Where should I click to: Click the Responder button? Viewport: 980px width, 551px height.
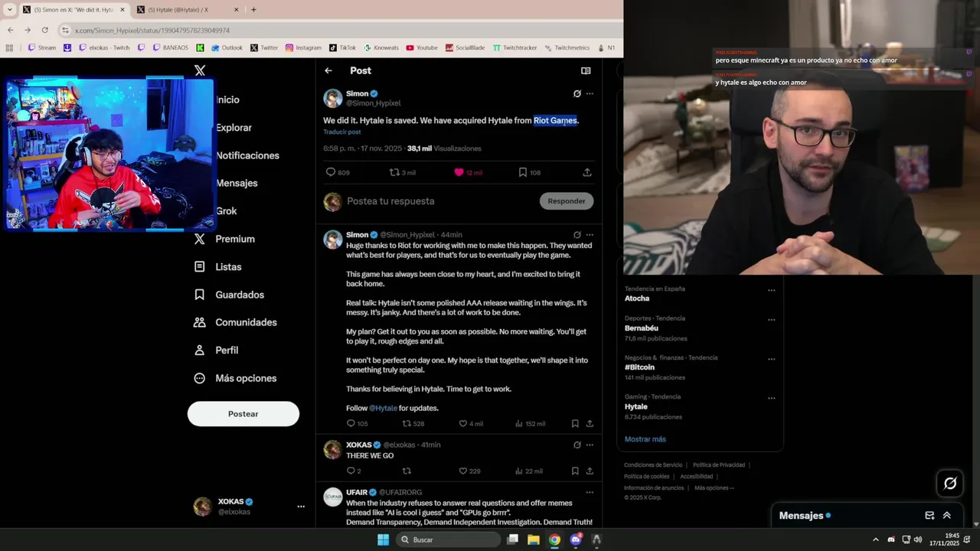pyautogui.click(x=567, y=201)
